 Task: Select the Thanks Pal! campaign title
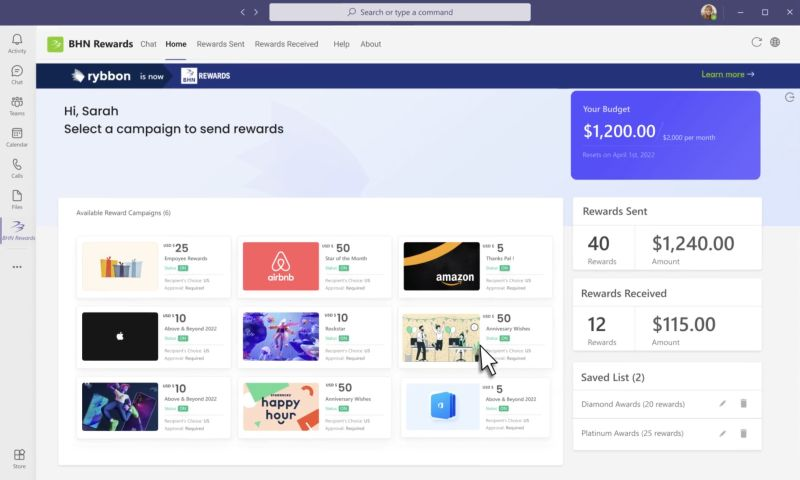pos(500,259)
